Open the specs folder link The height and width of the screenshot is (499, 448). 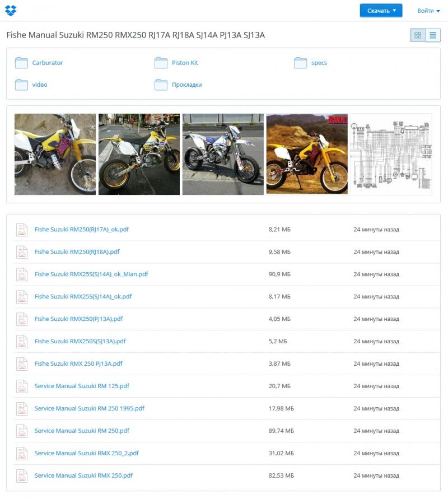[x=319, y=63]
